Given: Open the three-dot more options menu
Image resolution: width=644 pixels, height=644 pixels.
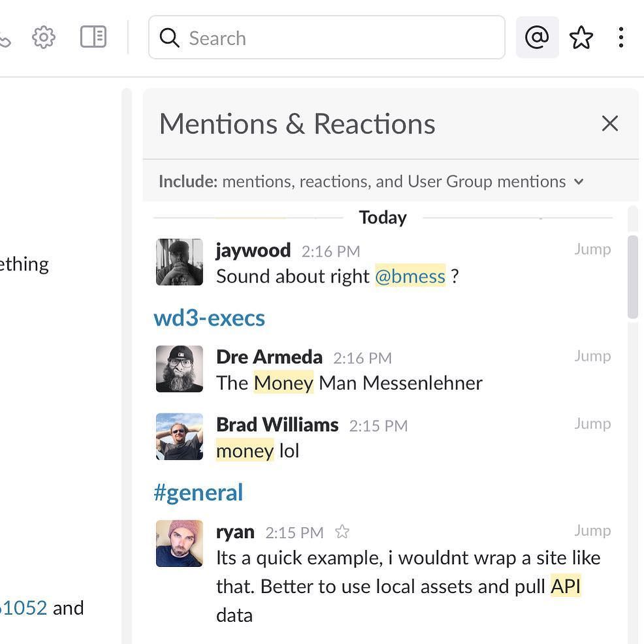Looking at the screenshot, I should tap(620, 37).
